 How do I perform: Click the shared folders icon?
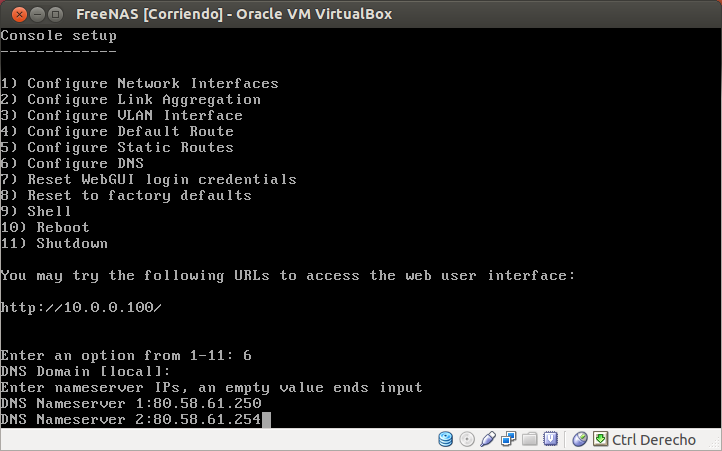tap(530, 439)
